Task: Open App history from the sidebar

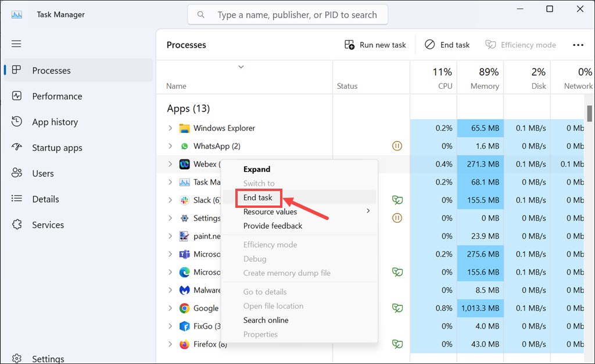Action: pos(55,122)
